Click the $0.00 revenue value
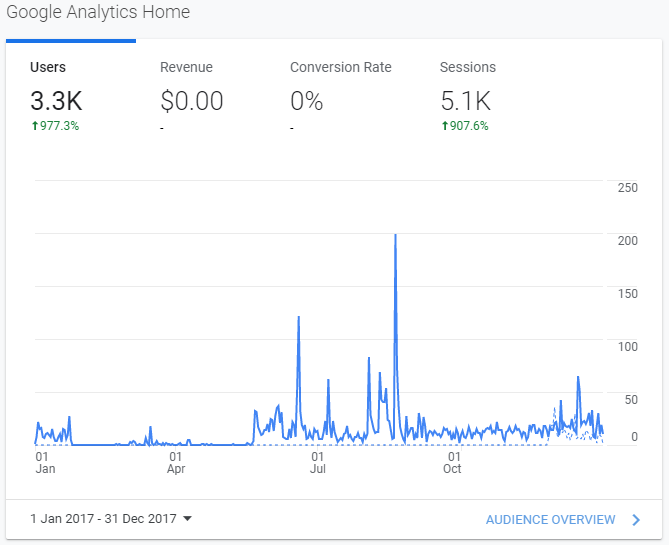669x545 pixels. (192, 101)
